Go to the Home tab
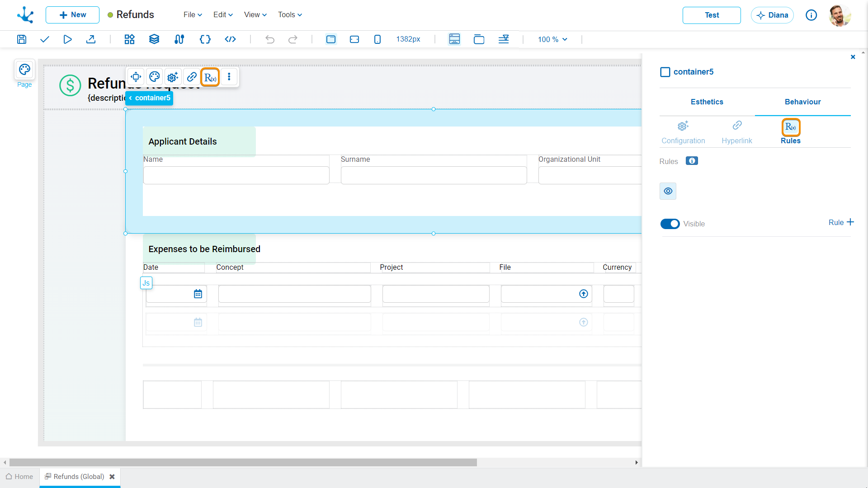 pos(19,477)
